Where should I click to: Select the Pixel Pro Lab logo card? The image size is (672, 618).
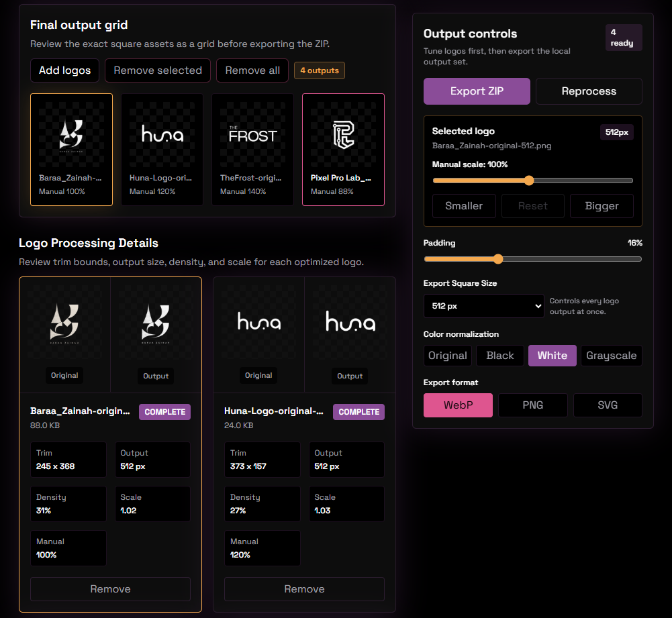(x=343, y=150)
